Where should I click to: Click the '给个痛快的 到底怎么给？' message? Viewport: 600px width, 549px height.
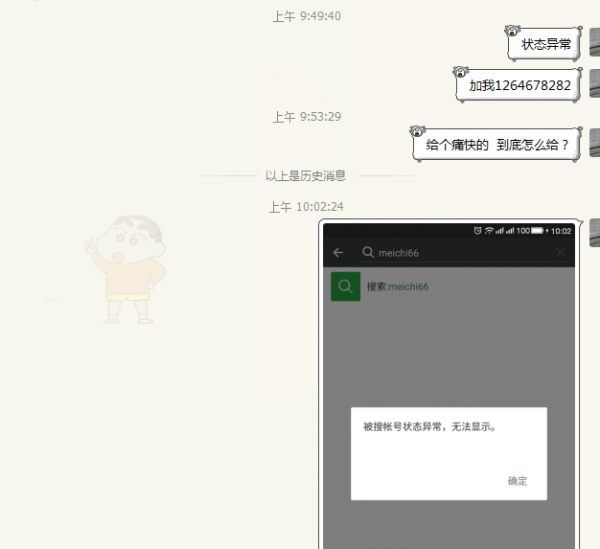[x=497, y=145]
